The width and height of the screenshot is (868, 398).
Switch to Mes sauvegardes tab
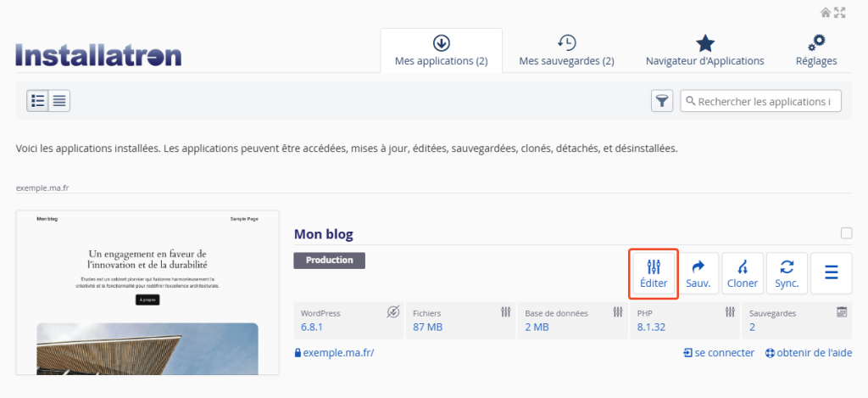tap(566, 51)
